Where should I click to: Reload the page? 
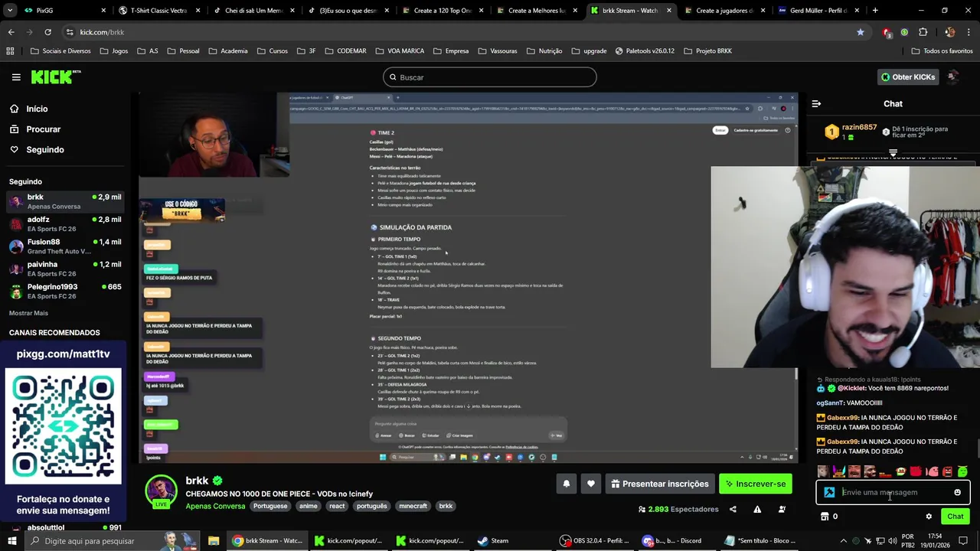point(47,32)
